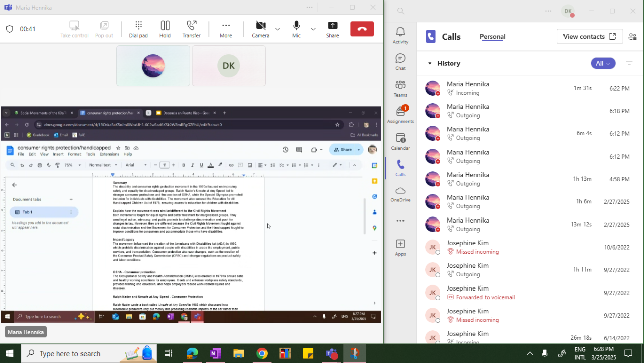Image resolution: width=644 pixels, height=363 pixels.
Task: Select the DK participant tile
Action: pyautogui.click(x=229, y=66)
